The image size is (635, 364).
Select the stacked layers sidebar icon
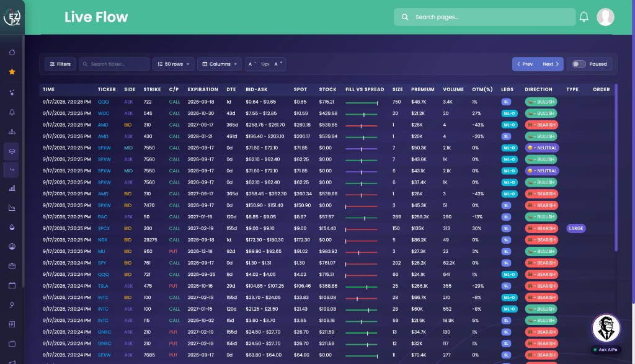coord(12,151)
